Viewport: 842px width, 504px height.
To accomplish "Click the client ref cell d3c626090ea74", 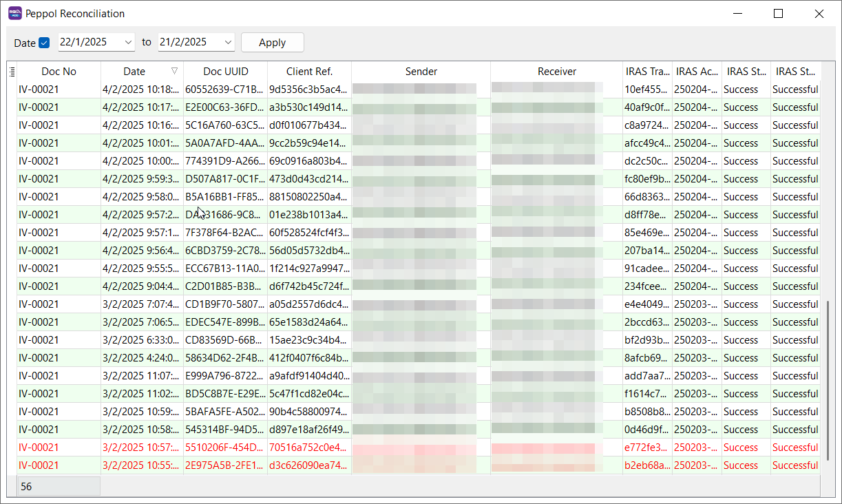I will click(308, 465).
